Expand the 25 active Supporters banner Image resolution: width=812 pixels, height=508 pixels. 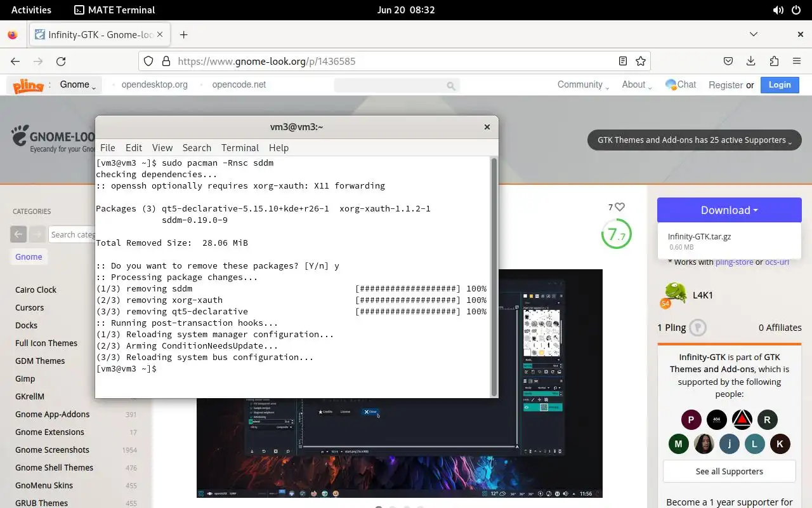[x=695, y=140]
